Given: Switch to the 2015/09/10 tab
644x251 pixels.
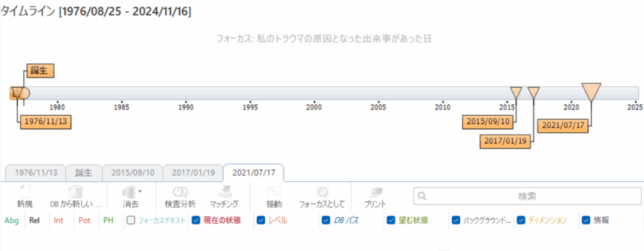Looking at the screenshot, I should 133,172.
